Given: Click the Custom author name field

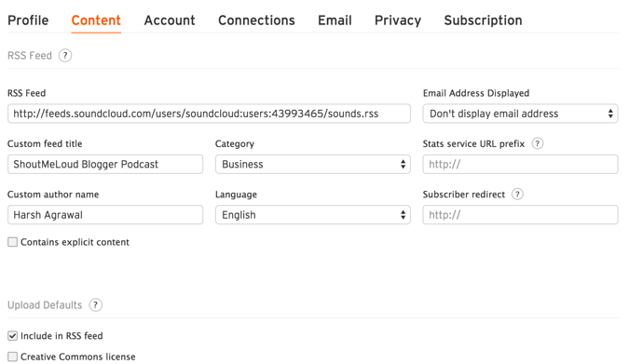Looking at the screenshot, I should [x=105, y=215].
